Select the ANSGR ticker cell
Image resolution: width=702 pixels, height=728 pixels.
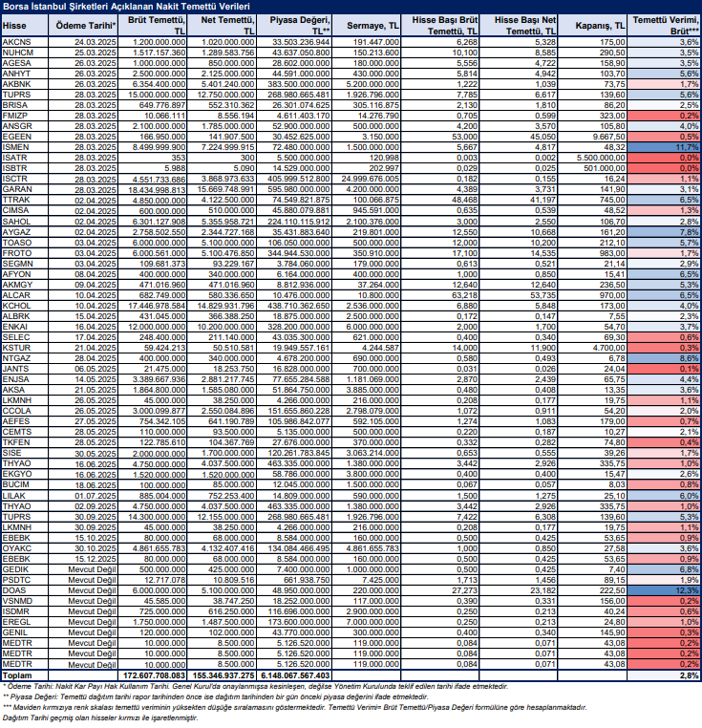coord(25,126)
